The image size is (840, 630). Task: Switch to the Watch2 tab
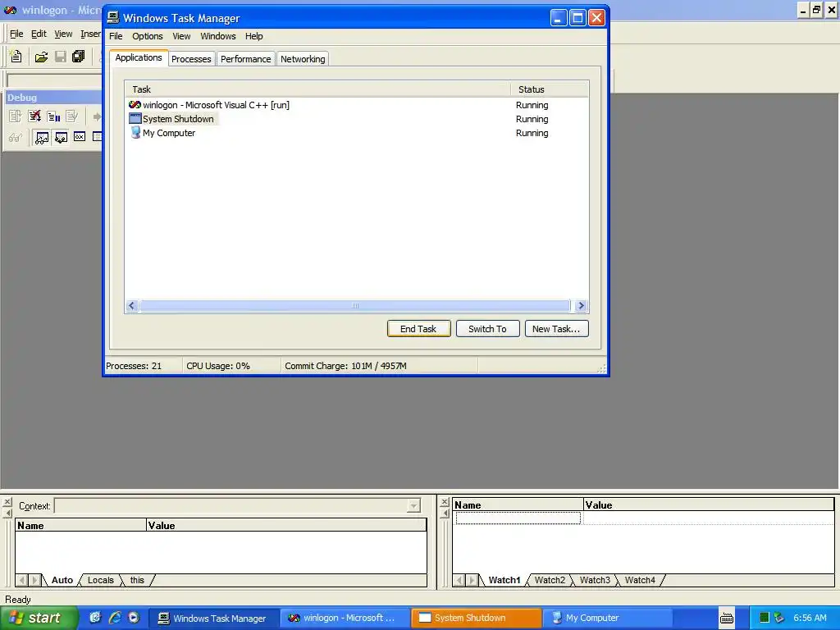coord(550,580)
